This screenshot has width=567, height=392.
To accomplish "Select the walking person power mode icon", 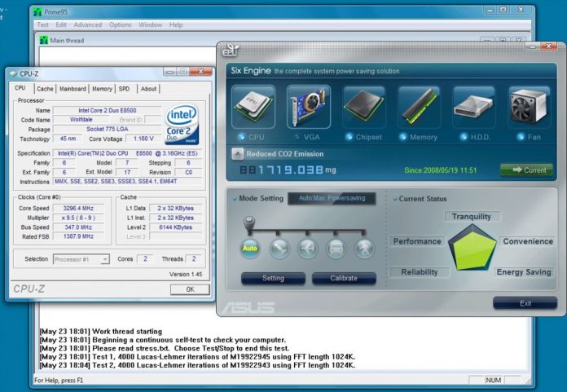I will tap(364, 249).
